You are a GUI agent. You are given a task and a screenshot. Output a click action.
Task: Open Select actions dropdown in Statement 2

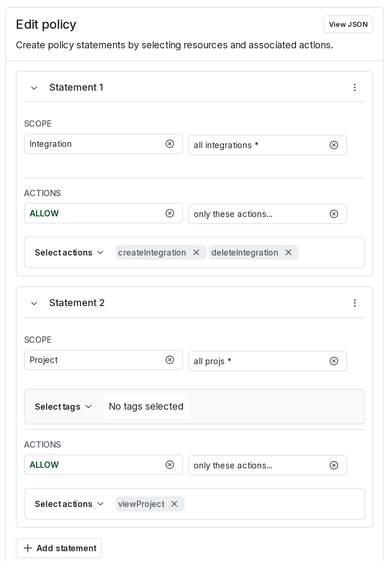69,504
